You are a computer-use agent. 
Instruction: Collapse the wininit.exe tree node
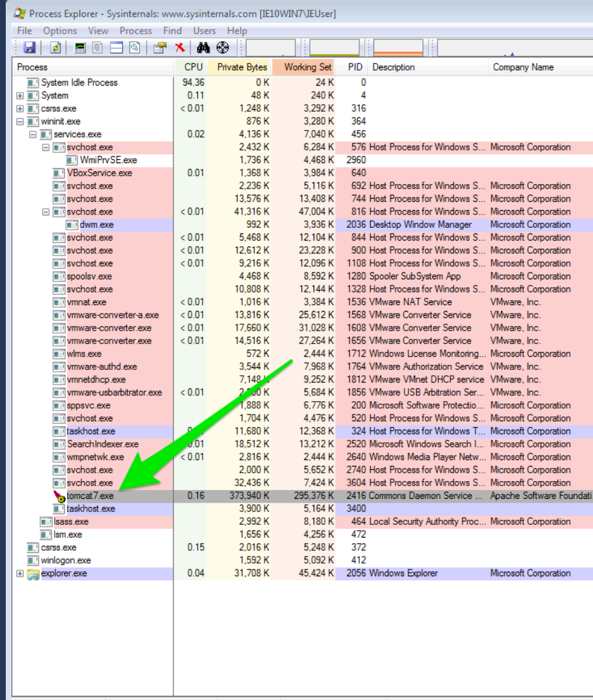tap(20, 121)
